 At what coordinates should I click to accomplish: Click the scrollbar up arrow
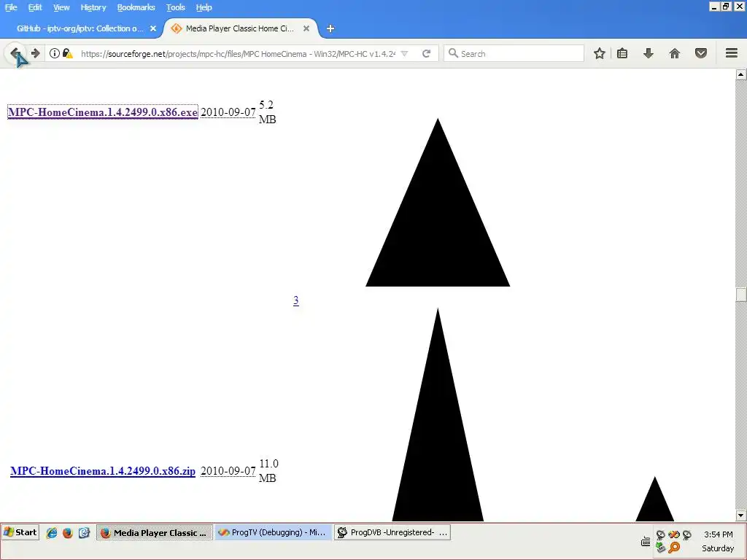pyautogui.click(x=741, y=74)
